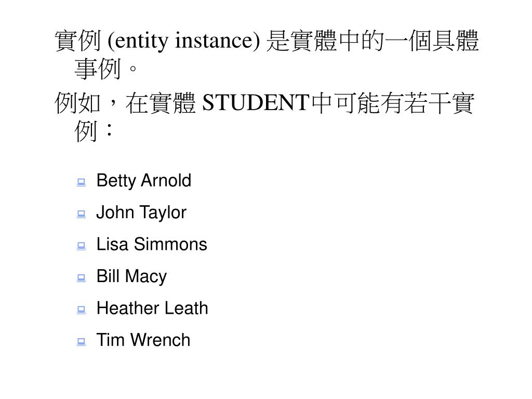The height and width of the screenshot is (399, 532).
Task: Click the computer bullet icon beside Betty Arnold
Action: click(81, 182)
